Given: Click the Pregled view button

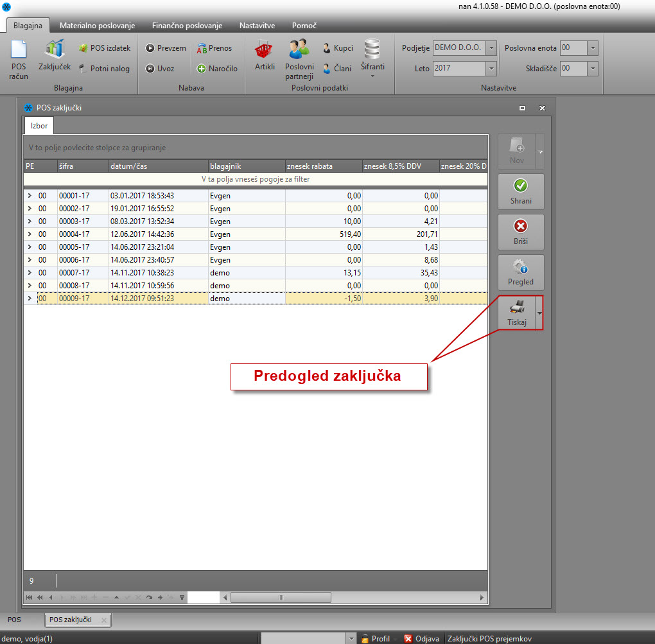Looking at the screenshot, I should (x=521, y=273).
